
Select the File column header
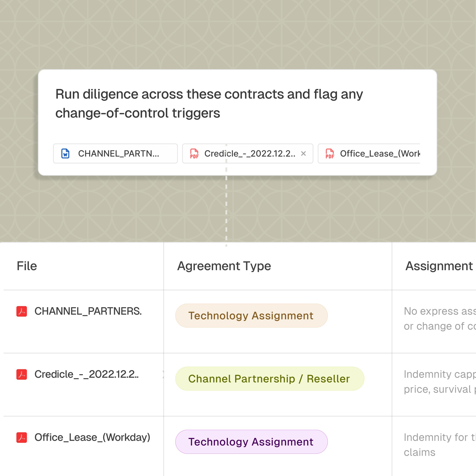[27, 266]
